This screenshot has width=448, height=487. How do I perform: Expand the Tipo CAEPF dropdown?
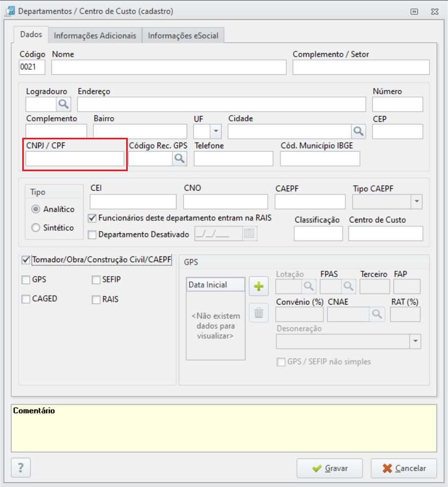[417, 201]
